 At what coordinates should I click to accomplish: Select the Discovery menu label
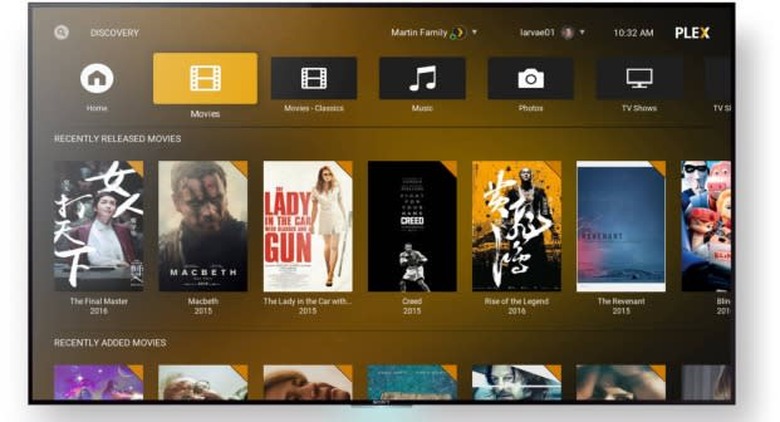pos(115,33)
